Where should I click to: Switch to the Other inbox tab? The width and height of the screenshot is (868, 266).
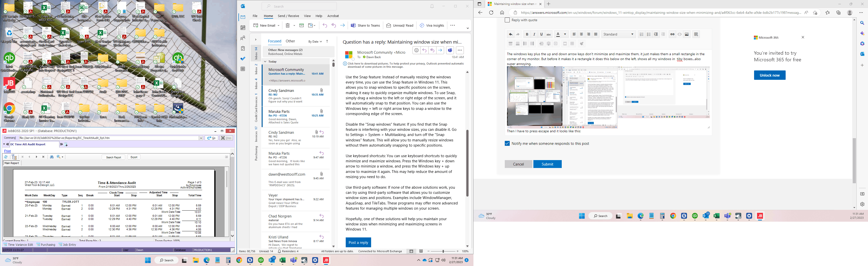(x=290, y=41)
